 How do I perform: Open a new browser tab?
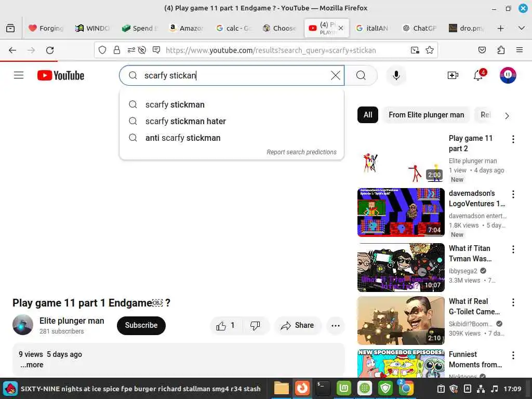point(500,28)
